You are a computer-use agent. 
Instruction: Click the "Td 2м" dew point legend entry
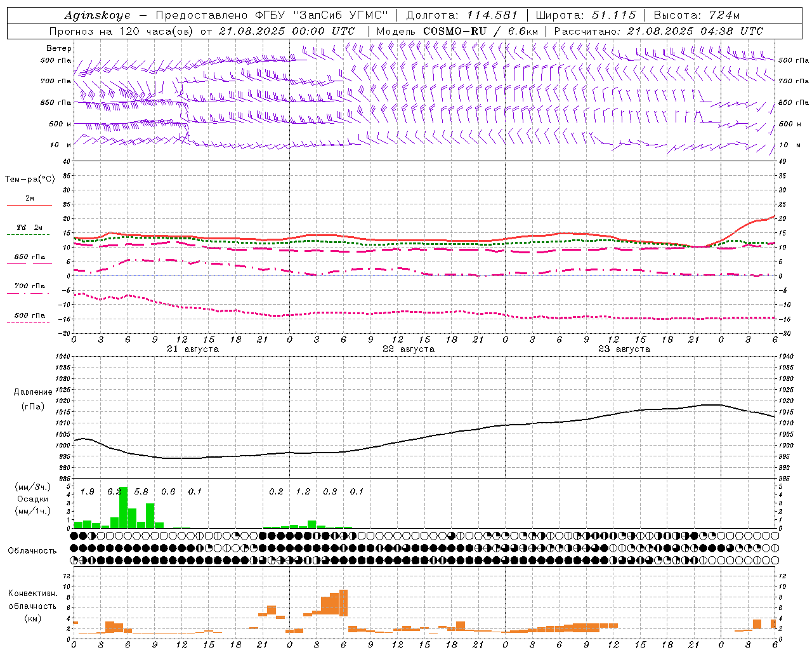[30, 227]
